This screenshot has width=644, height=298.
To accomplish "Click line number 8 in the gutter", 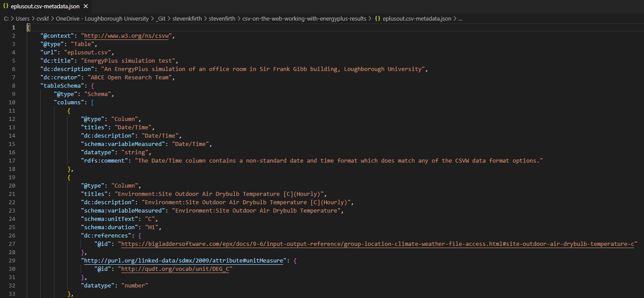I will (x=14, y=86).
